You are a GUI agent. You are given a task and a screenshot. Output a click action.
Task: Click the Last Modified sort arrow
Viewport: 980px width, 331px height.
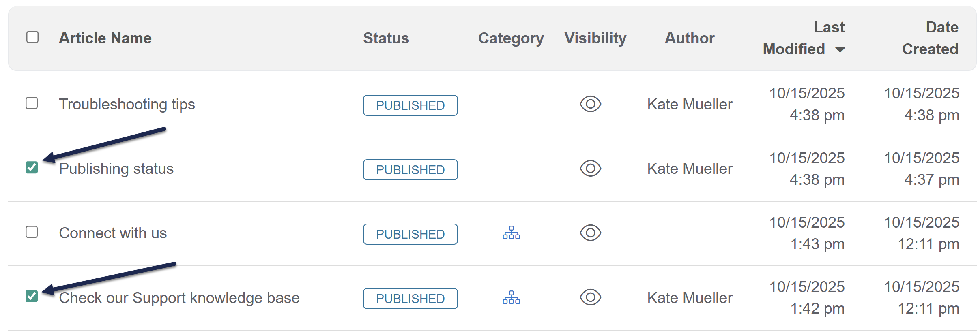(x=840, y=49)
